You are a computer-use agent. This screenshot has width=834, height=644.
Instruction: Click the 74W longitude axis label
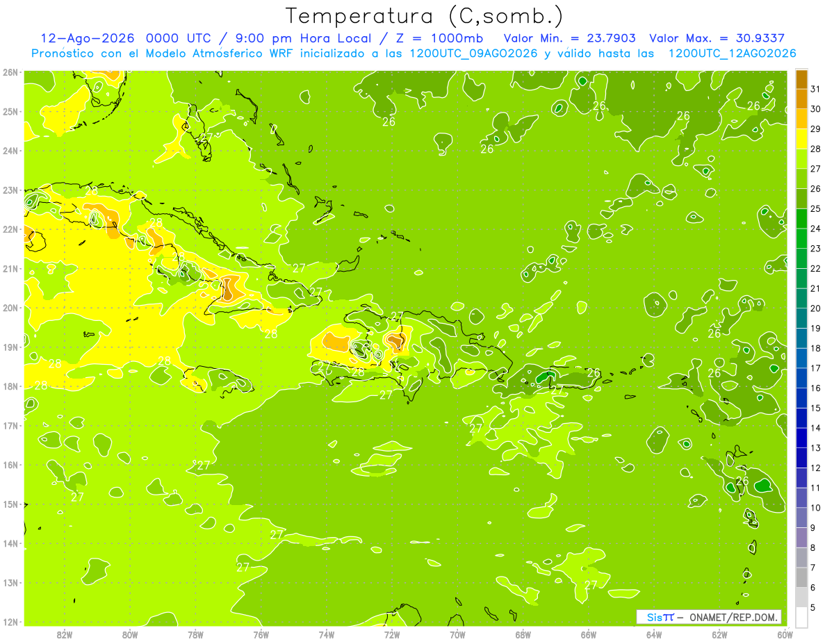pos(327,634)
